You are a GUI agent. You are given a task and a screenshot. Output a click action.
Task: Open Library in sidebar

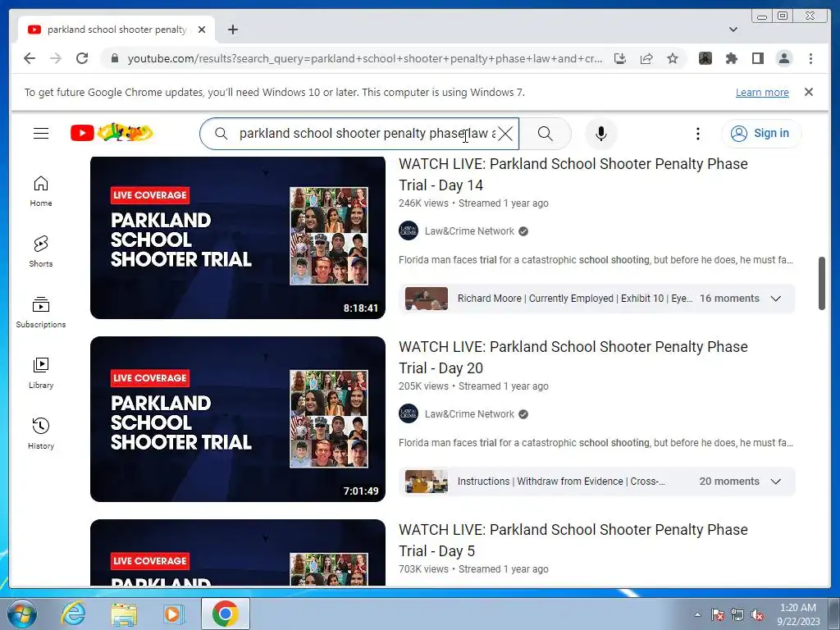(x=41, y=373)
